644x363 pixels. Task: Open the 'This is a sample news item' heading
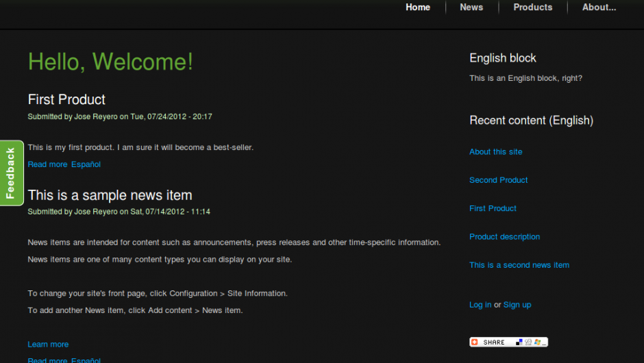tap(110, 195)
